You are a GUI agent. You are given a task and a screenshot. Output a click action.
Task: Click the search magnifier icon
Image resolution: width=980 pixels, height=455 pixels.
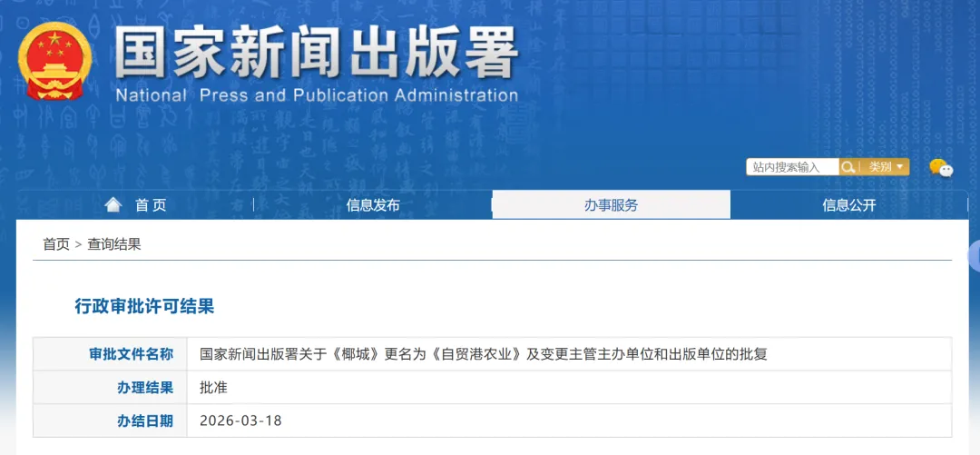coord(848,167)
